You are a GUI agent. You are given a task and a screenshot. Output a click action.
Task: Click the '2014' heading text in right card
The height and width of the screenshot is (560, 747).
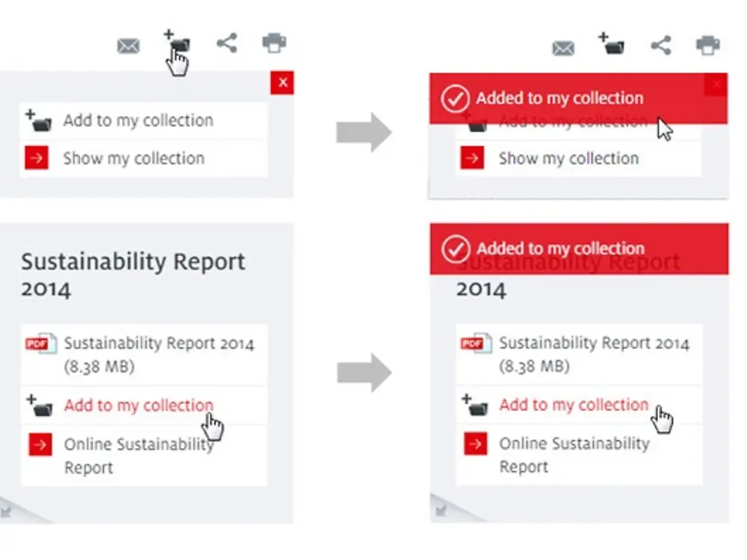click(x=481, y=290)
